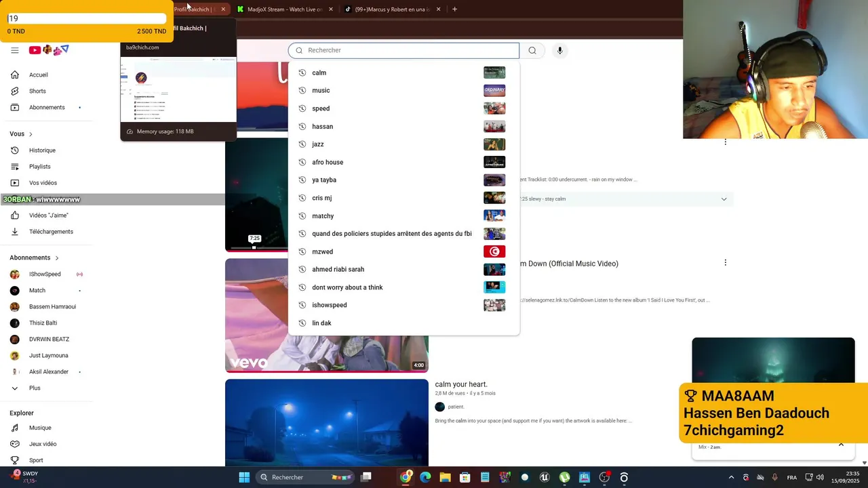Open File Explorer from the taskbar
The image size is (868, 488).
[x=445, y=477]
